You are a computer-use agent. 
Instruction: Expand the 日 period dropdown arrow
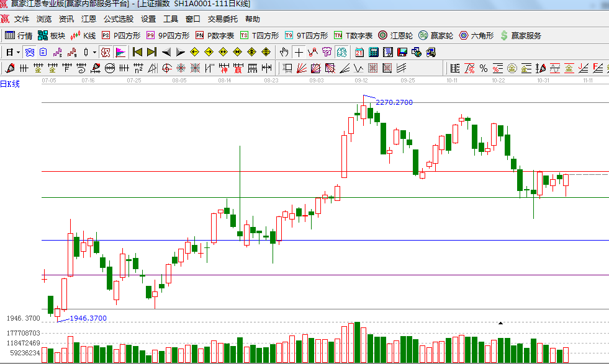pyautogui.click(x=18, y=52)
